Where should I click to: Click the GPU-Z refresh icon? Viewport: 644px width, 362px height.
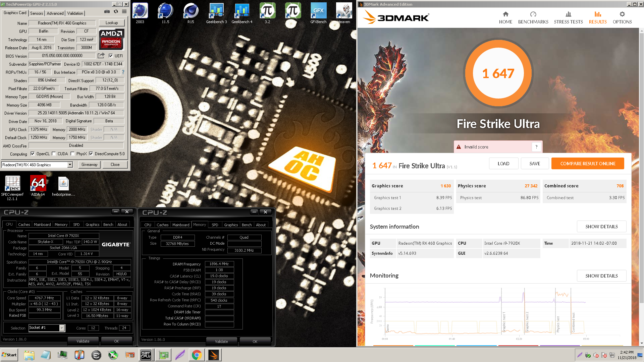[116, 11]
